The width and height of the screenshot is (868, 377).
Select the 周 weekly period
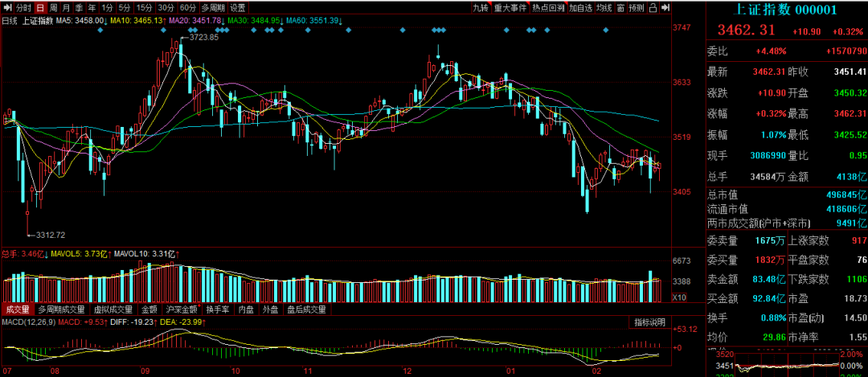[53, 8]
